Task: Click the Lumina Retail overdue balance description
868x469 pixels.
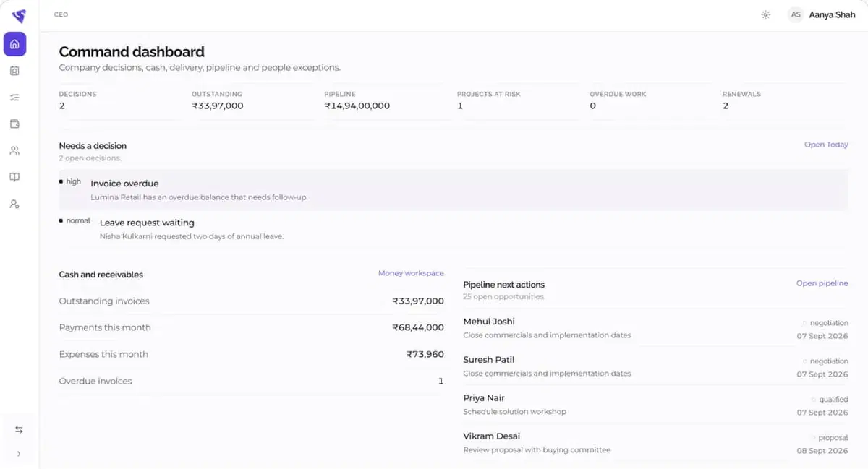Action: pyautogui.click(x=199, y=197)
